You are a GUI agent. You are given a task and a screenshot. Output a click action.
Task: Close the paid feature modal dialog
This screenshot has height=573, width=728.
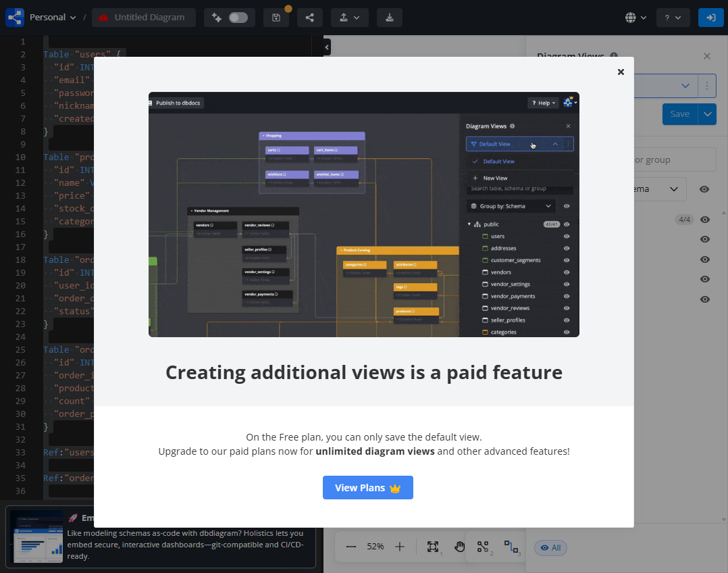[x=621, y=72]
